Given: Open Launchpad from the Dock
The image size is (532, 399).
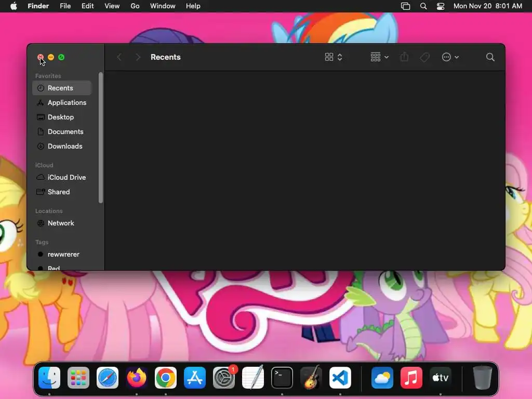Looking at the screenshot, I should click(x=78, y=378).
